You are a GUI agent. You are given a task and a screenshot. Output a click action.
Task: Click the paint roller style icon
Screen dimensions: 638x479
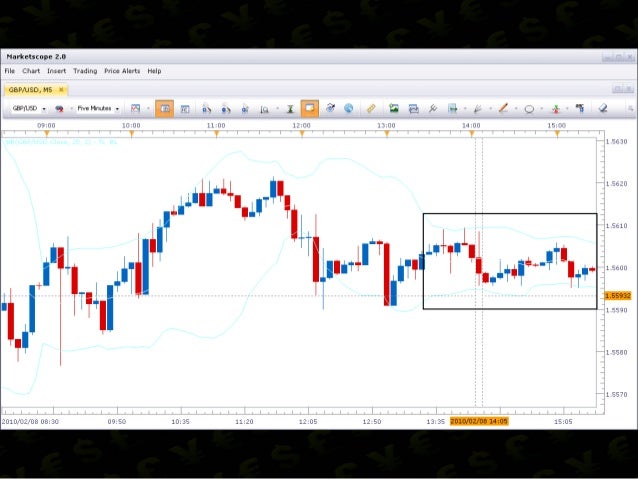tap(580, 108)
